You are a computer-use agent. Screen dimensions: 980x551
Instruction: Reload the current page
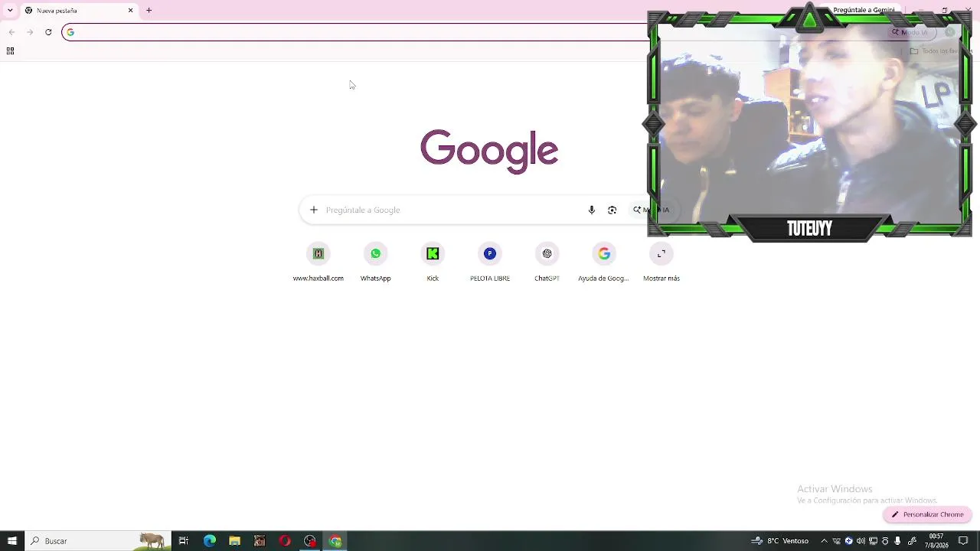pos(48,32)
